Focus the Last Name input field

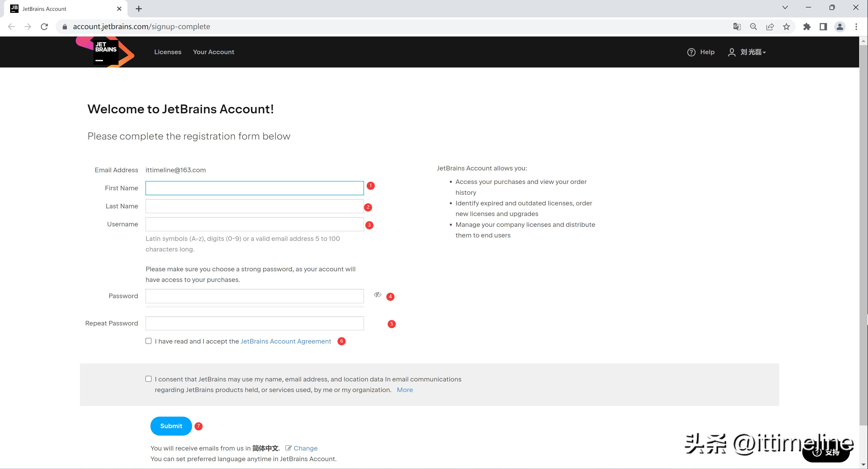coord(254,206)
